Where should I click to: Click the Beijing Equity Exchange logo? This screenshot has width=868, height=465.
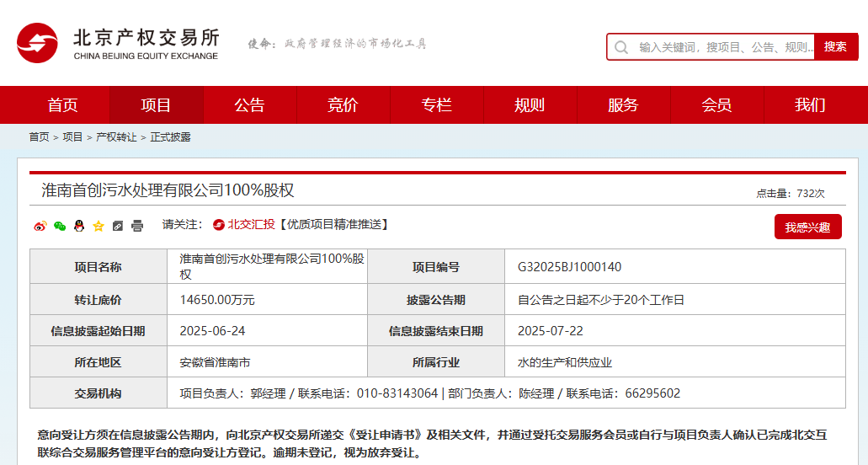point(117,43)
